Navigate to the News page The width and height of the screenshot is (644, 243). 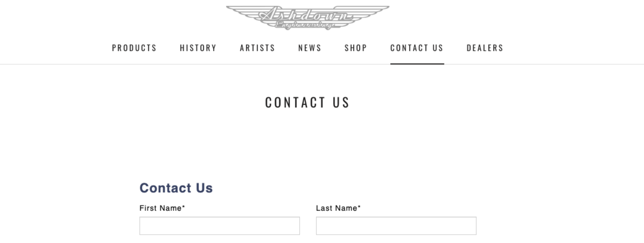[310, 48]
